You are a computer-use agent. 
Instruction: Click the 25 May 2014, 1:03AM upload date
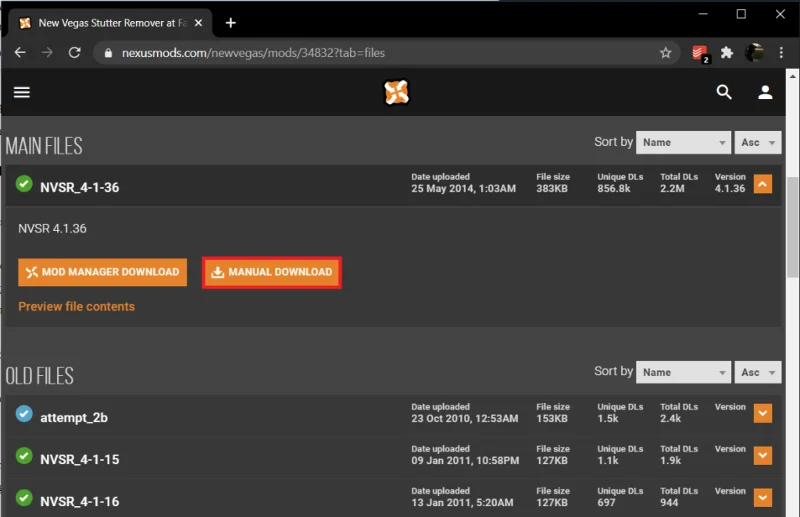[x=464, y=189]
